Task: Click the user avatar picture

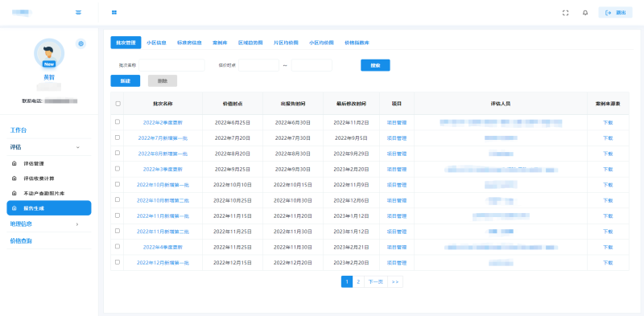Action: pos(49,53)
